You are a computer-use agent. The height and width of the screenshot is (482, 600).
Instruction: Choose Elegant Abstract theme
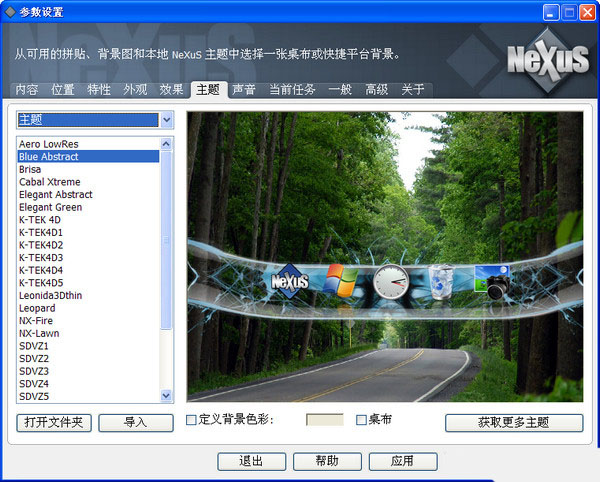tap(88, 194)
